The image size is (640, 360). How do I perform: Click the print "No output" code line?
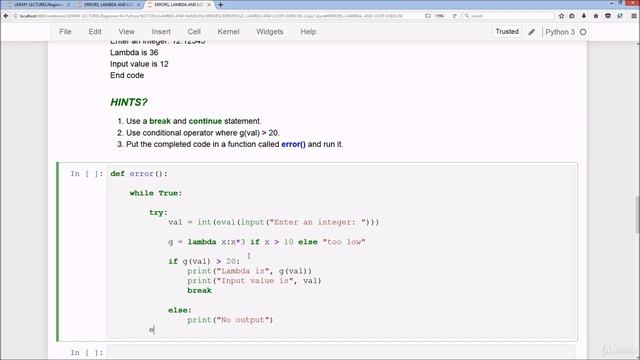[x=230, y=320]
